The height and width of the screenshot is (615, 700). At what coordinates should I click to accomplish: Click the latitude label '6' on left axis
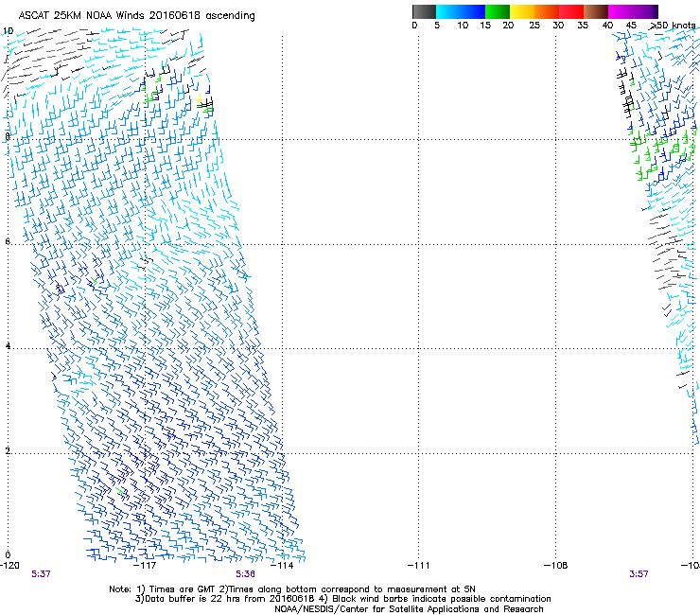[x=8, y=241]
